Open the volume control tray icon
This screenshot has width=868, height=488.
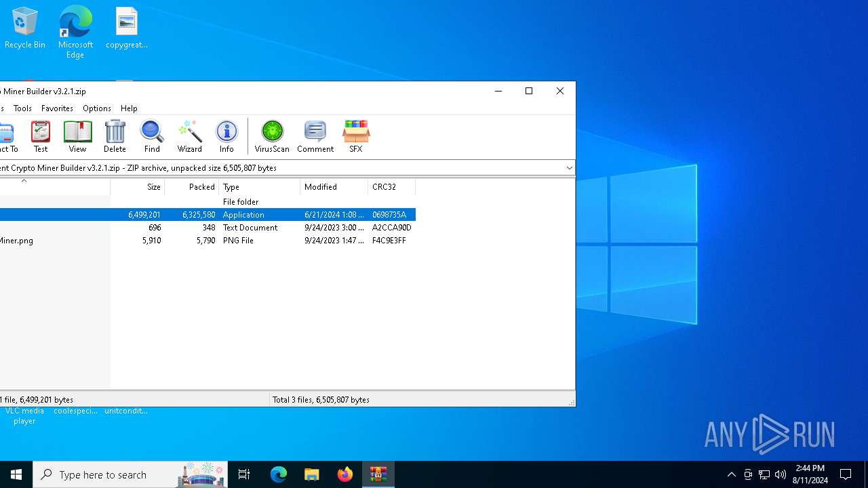(x=781, y=474)
